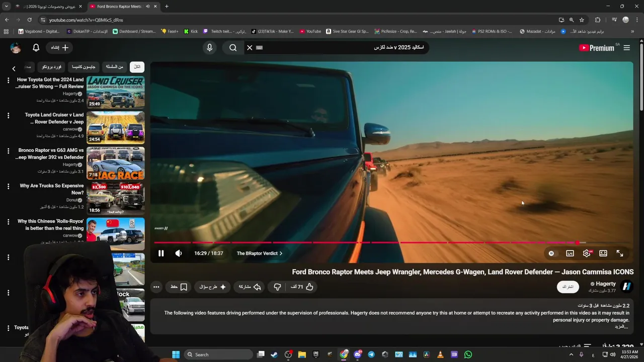The width and height of the screenshot is (644, 362).
Task: Open the Kick bookmark
Action: point(191,31)
